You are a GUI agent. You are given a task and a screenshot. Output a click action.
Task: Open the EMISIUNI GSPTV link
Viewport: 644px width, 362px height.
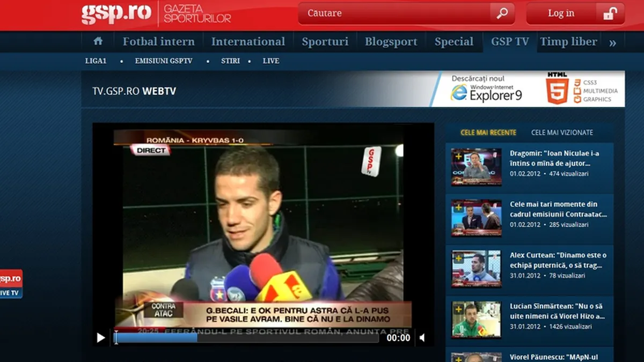click(163, 61)
